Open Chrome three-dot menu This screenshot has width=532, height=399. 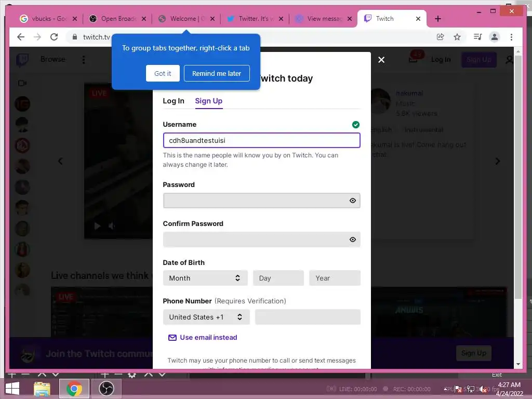[x=511, y=37]
